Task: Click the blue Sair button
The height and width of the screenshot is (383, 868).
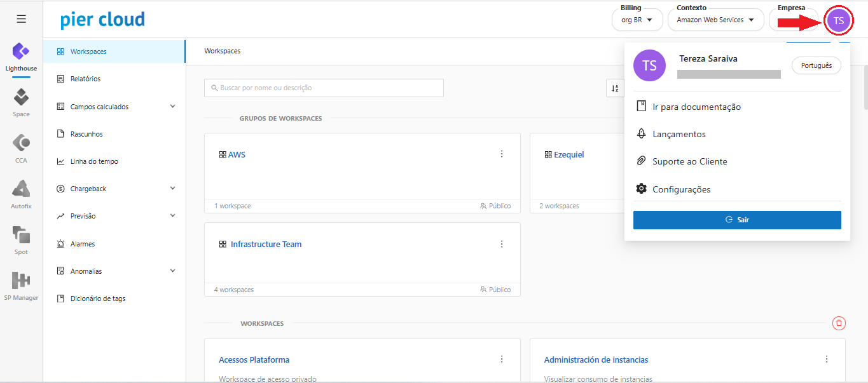Action: tap(736, 220)
